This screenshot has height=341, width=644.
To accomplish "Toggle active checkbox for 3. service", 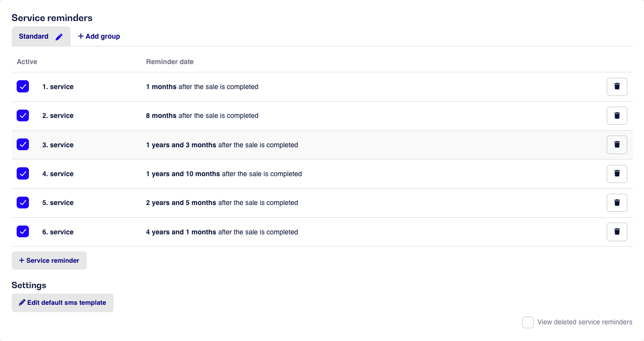I will [x=23, y=145].
